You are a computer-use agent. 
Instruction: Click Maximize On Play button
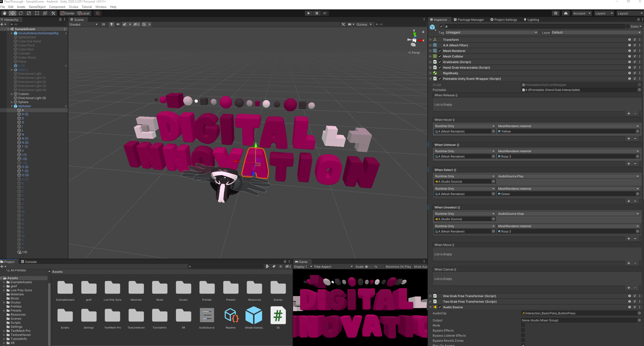398,267
